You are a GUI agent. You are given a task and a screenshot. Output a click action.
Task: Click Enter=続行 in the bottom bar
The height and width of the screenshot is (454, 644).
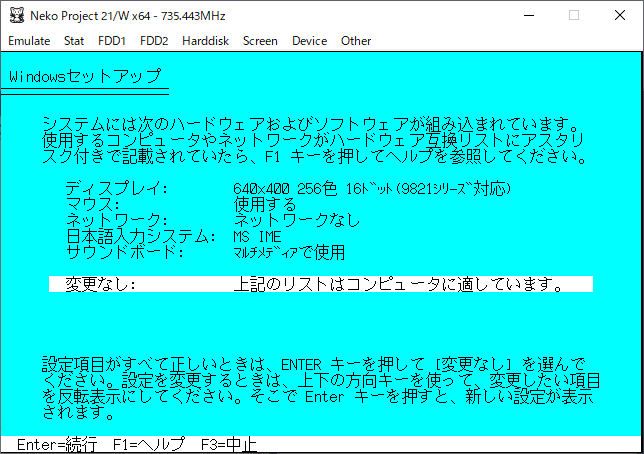click(x=58, y=445)
